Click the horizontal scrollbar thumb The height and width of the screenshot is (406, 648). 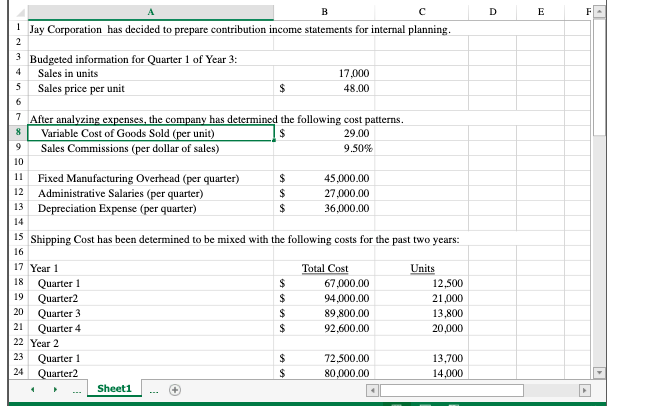pyautogui.click(x=452, y=390)
